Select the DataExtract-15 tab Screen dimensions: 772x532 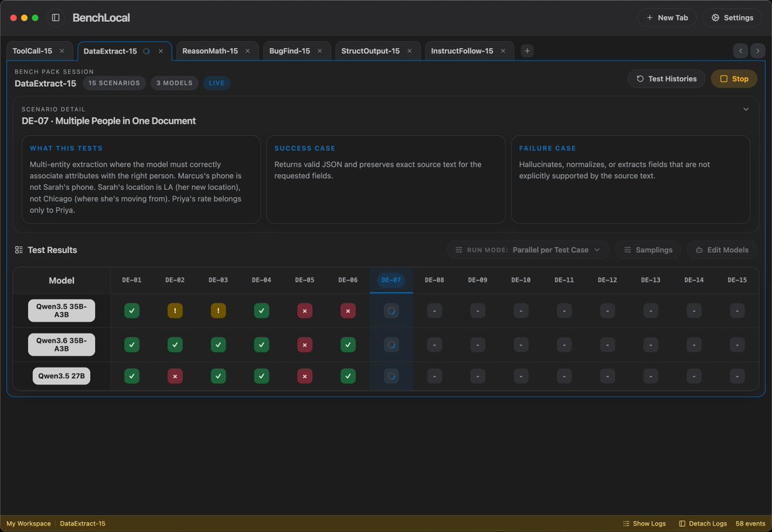110,51
